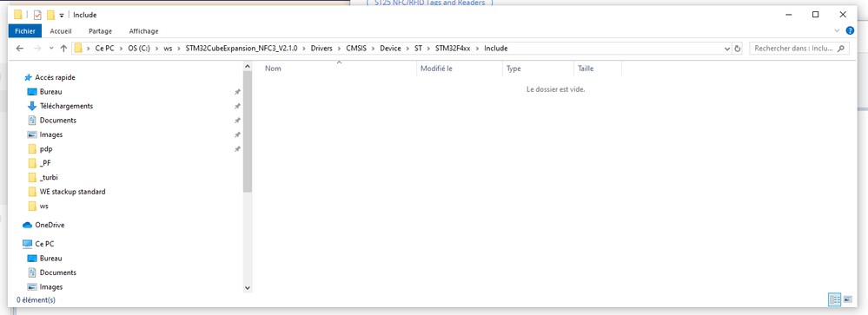Select Ce PC in navigation pane
This screenshot has height=315, width=868.
[44, 244]
